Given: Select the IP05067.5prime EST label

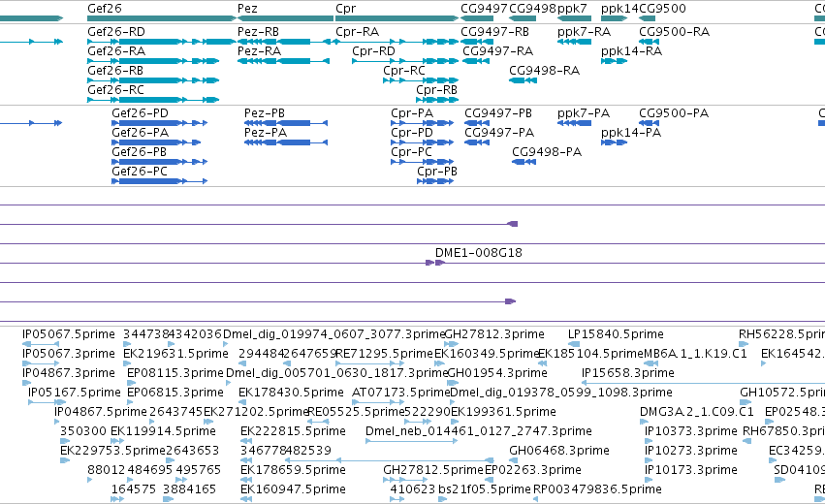Looking at the screenshot, I should click(x=69, y=334).
